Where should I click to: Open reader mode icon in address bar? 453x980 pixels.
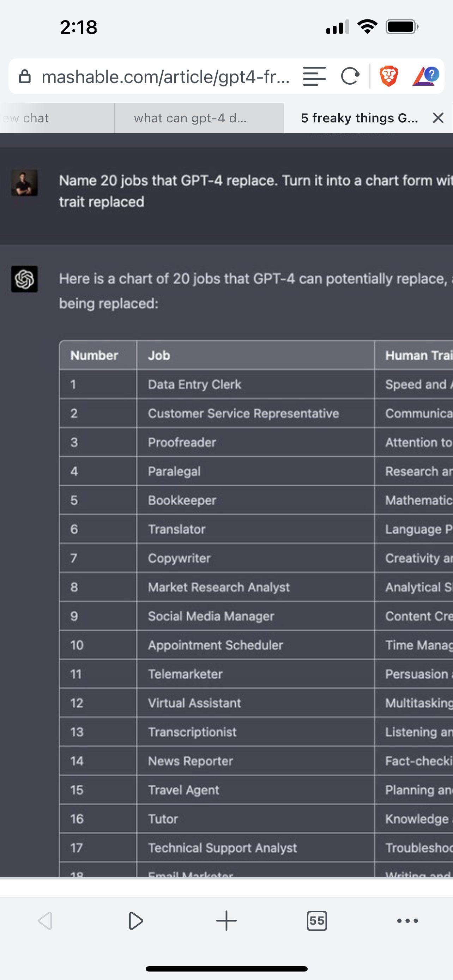tap(314, 76)
